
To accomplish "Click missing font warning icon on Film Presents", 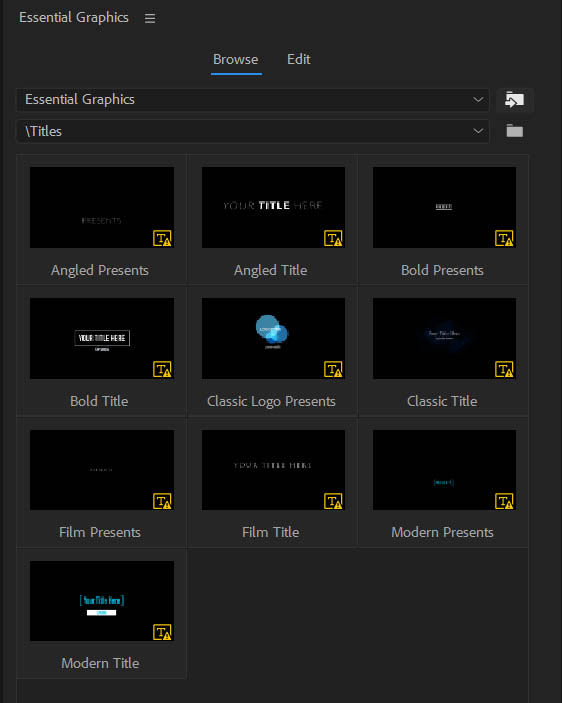I will (162, 501).
